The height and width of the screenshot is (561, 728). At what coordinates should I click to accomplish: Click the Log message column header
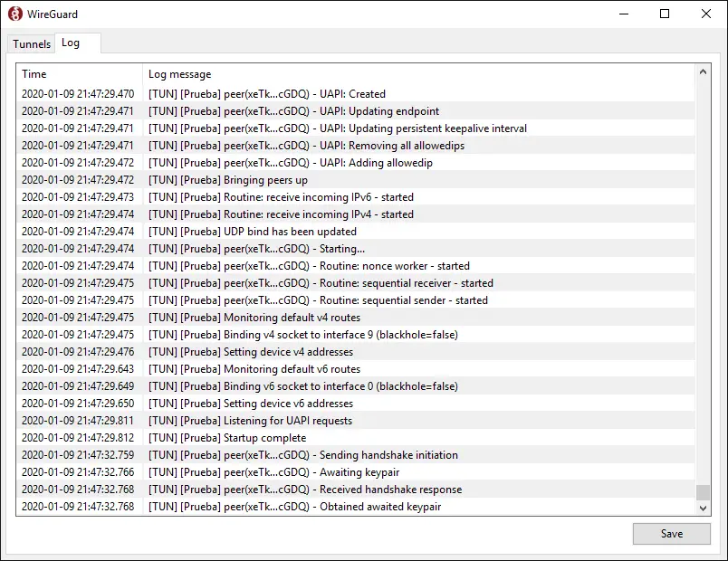(x=417, y=74)
